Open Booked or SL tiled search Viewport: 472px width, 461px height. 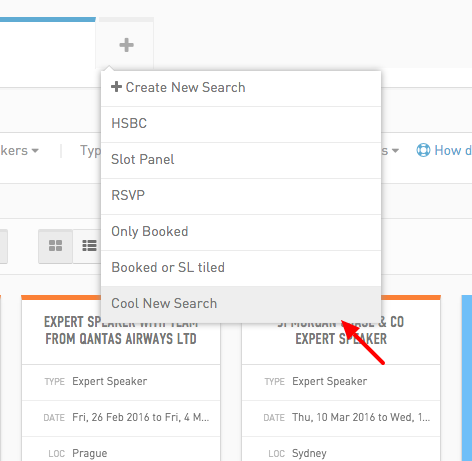pos(241,268)
